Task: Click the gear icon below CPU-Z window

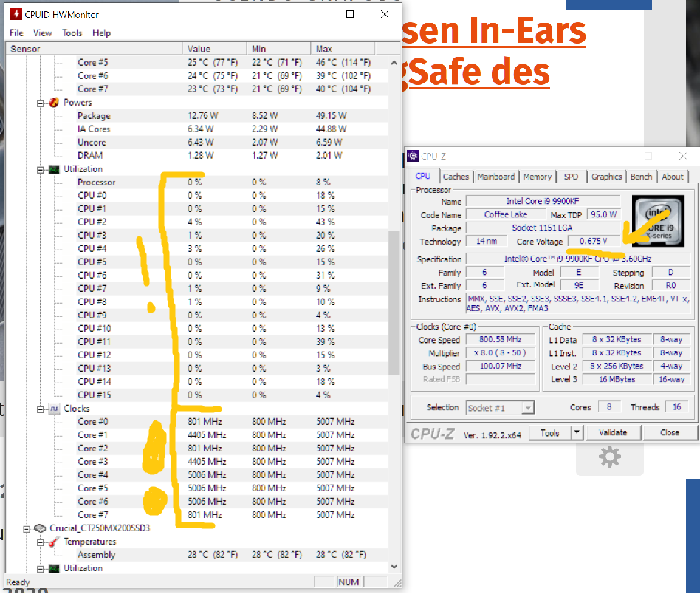Action: coord(610,457)
